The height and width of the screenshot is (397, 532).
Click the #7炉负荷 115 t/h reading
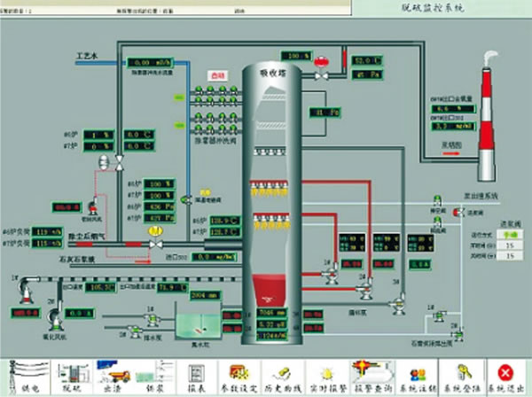[x=48, y=244]
